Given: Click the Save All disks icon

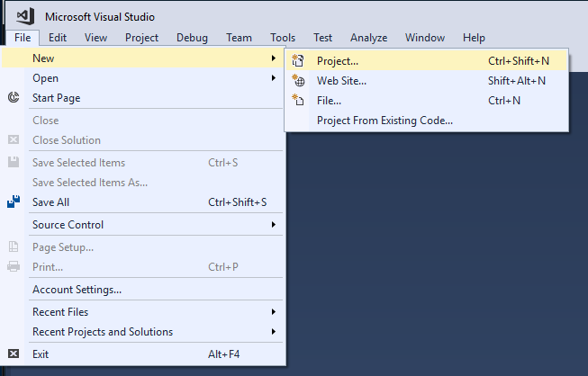Looking at the screenshot, I should pos(14,202).
